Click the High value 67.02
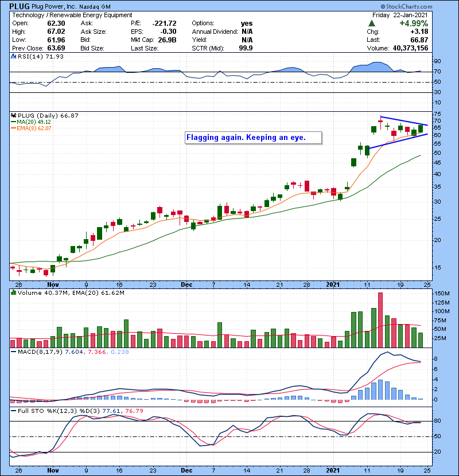 [56, 32]
